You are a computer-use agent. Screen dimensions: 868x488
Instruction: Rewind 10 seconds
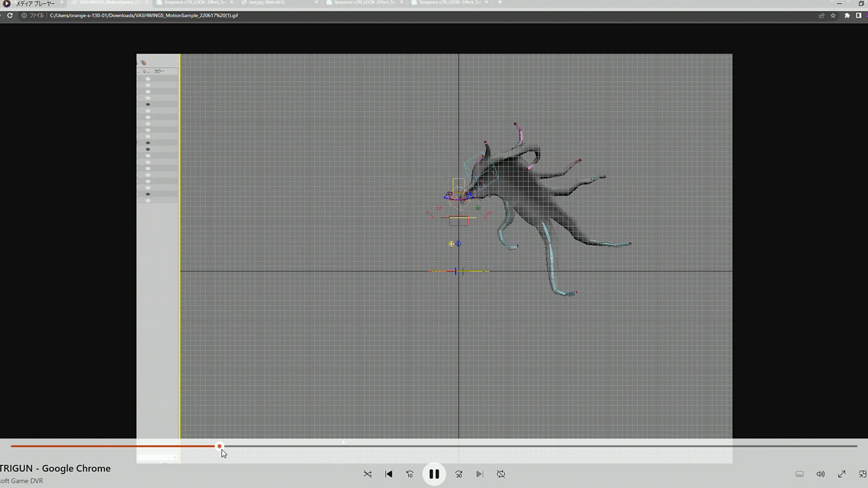[410, 474]
